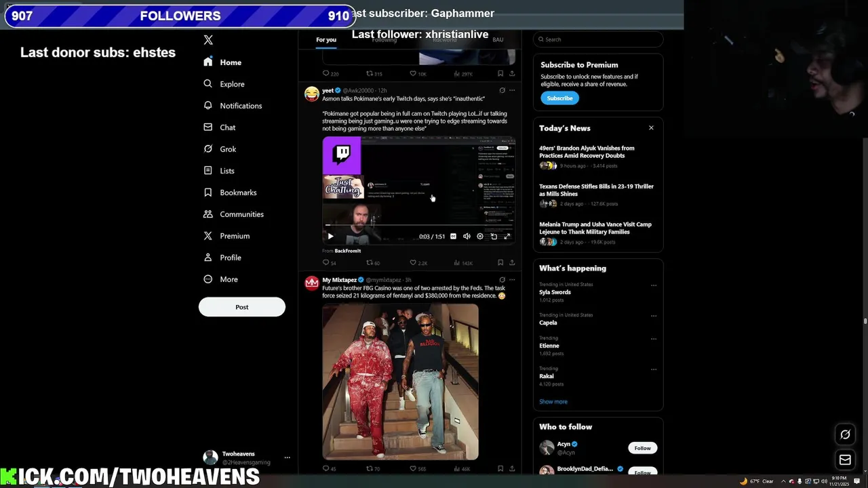Open yeet's laughing emoji avatar
868x488 pixels.
[x=311, y=94]
